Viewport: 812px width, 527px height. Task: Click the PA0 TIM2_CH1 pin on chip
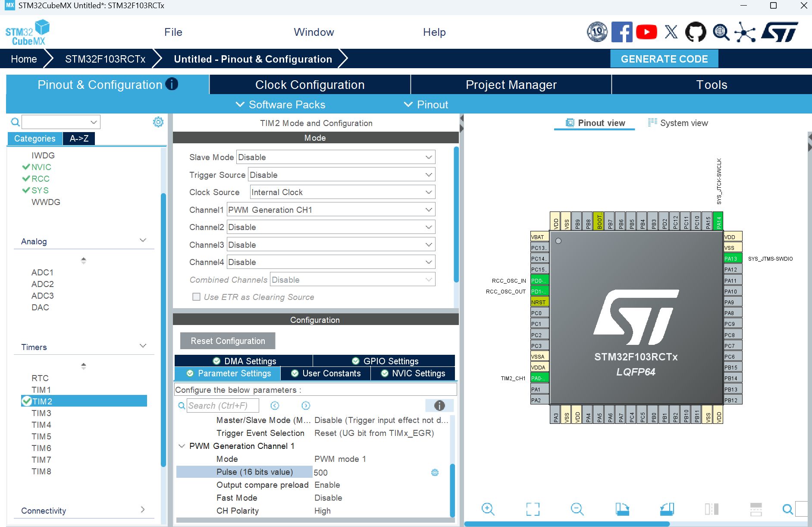[x=539, y=378]
